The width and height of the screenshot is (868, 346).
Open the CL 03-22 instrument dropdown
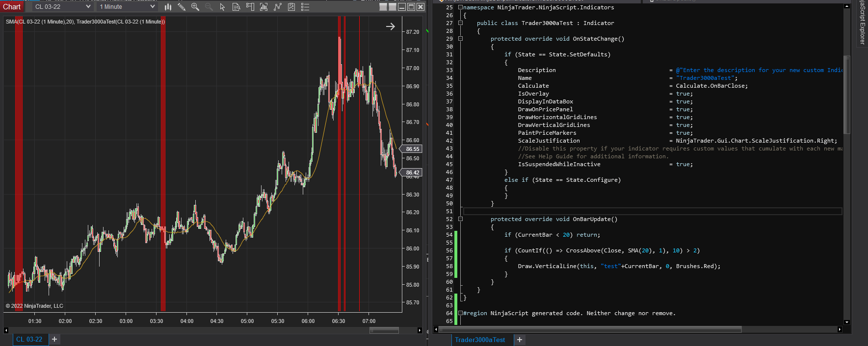click(63, 7)
